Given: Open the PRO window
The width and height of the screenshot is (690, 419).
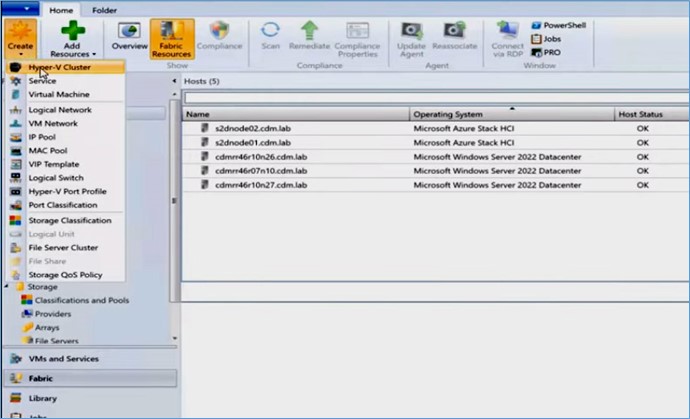Looking at the screenshot, I should 546,53.
